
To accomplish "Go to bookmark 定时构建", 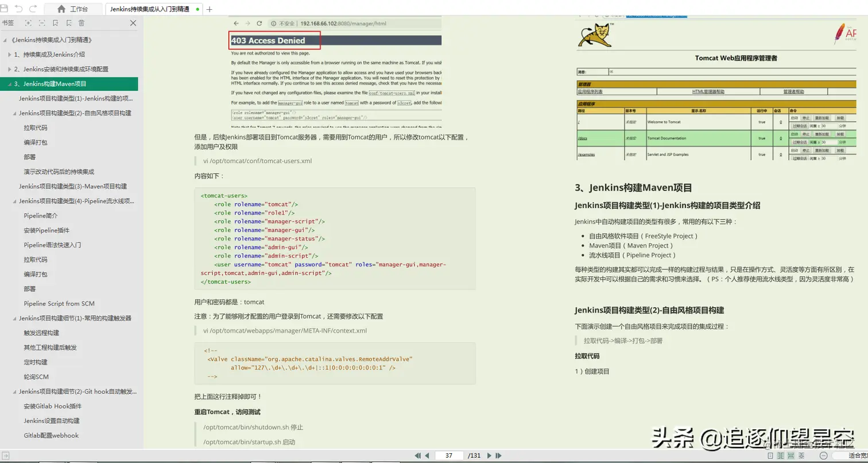I will 36,362.
